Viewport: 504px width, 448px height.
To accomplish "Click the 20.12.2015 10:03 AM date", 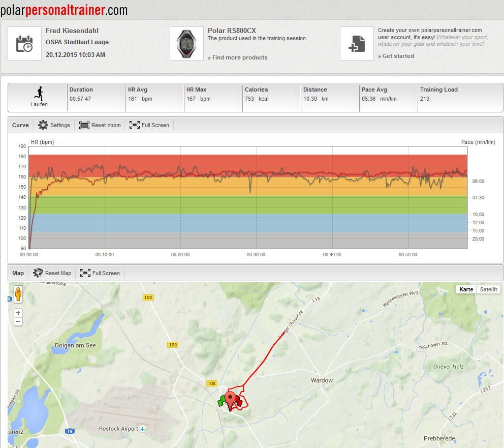I will click(x=76, y=55).
